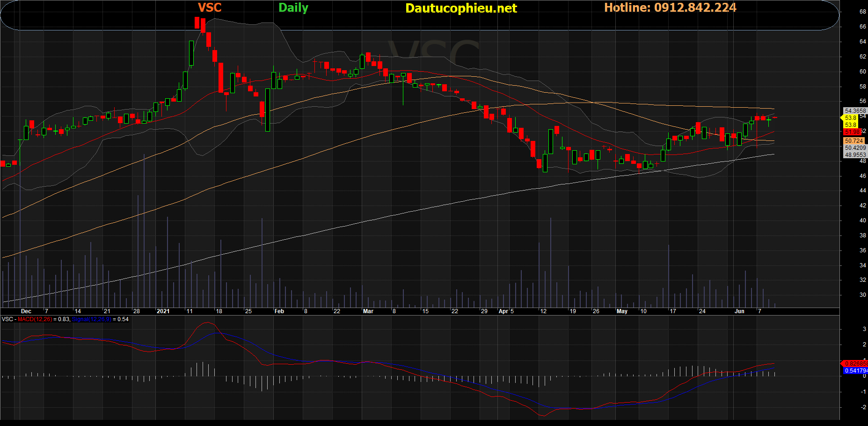
Task: Click the "25" date axis label
Action: tap(248, 311)
